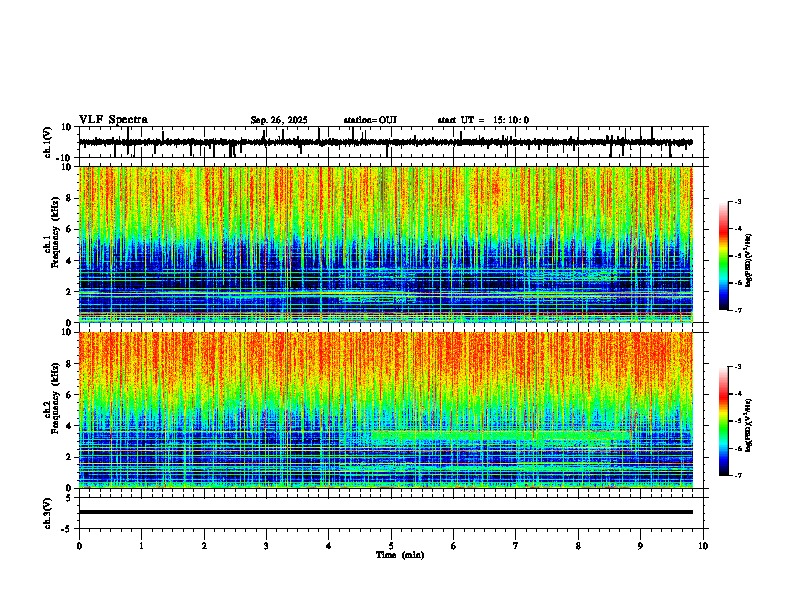Click the 'station=OUJ' header label
This screenshot has width=792, height=612.
point(370,120)
